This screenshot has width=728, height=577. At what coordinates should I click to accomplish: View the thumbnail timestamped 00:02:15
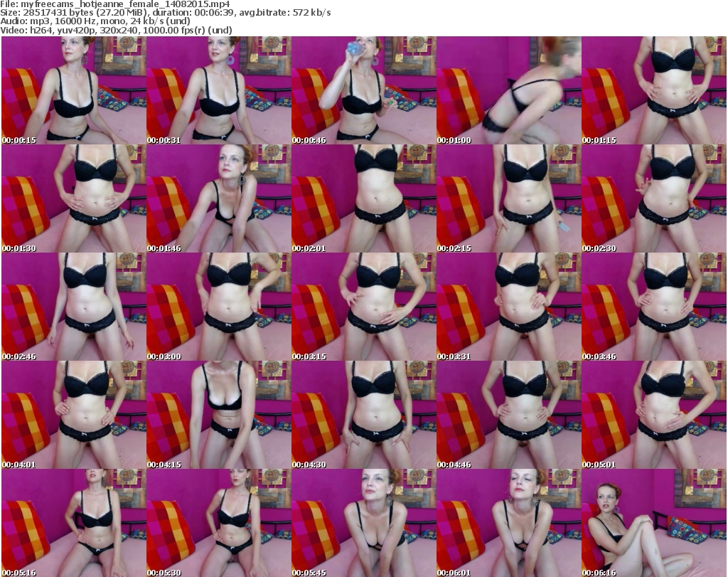pos(509,198)
